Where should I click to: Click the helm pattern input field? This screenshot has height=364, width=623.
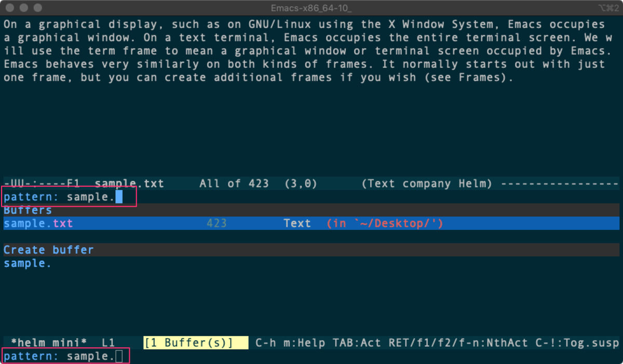coord(67,197)
